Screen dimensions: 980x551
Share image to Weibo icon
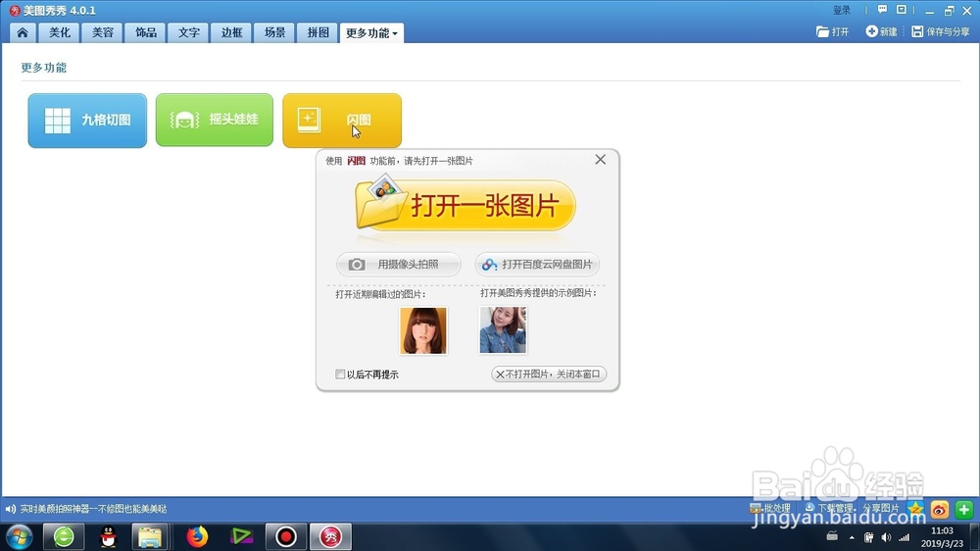(x=940, y=510)
